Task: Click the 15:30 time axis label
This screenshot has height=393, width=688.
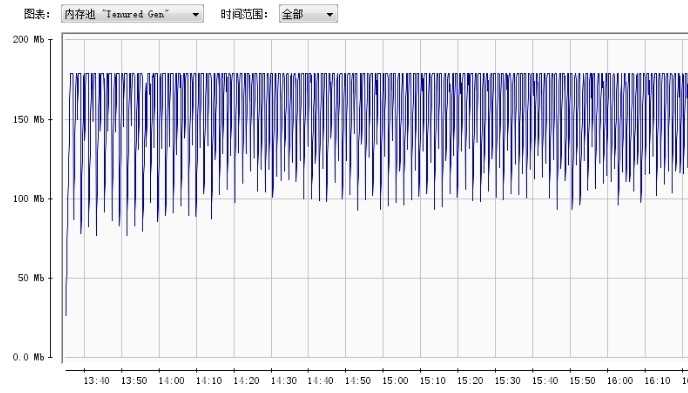Action: [x=508, y=381]
